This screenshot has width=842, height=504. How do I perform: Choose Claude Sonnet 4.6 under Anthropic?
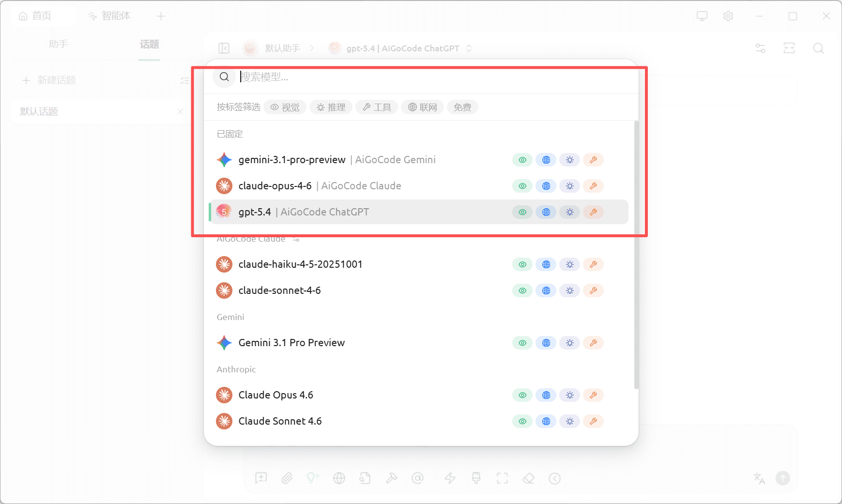tap(419, 421)
